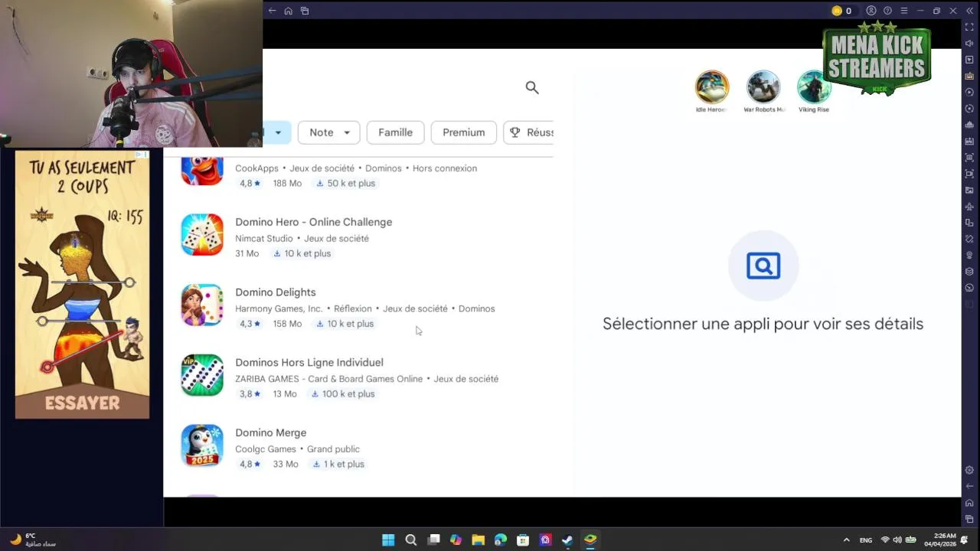The height and width of the screenshot is (551, 980).
Task: Open Windows Start button
Action: click(x=388, y=540)
